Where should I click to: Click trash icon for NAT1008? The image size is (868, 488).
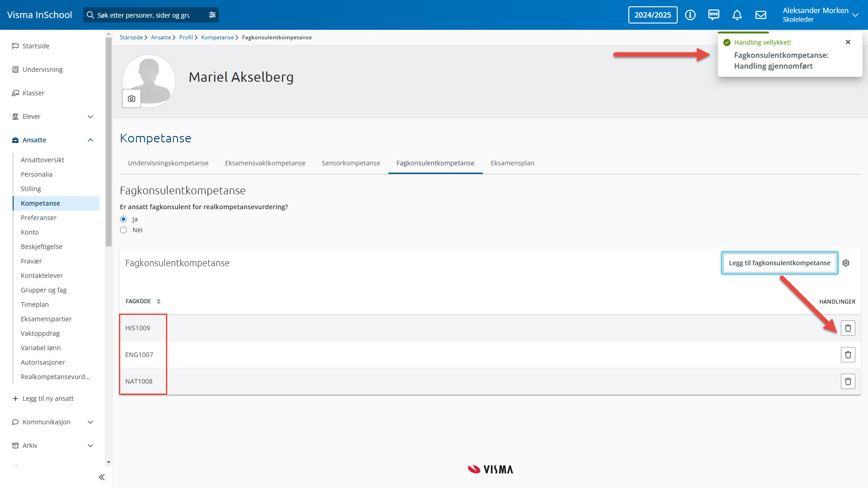(x=848, y=381)
